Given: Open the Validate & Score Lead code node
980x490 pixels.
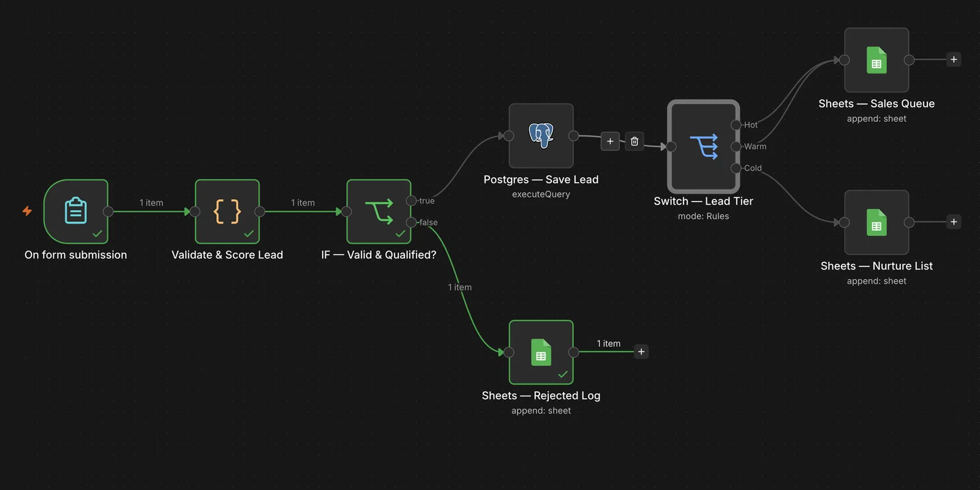Looking at the screenshot, I should click(x=227, y=211).
